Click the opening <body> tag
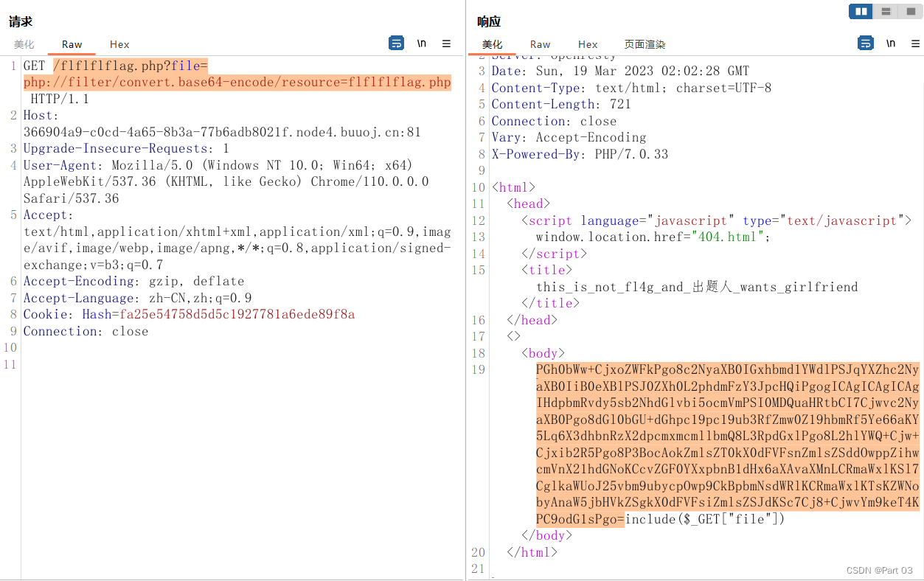Image resolution: width=924 pixels, height=581 pixels. (543, 353)
